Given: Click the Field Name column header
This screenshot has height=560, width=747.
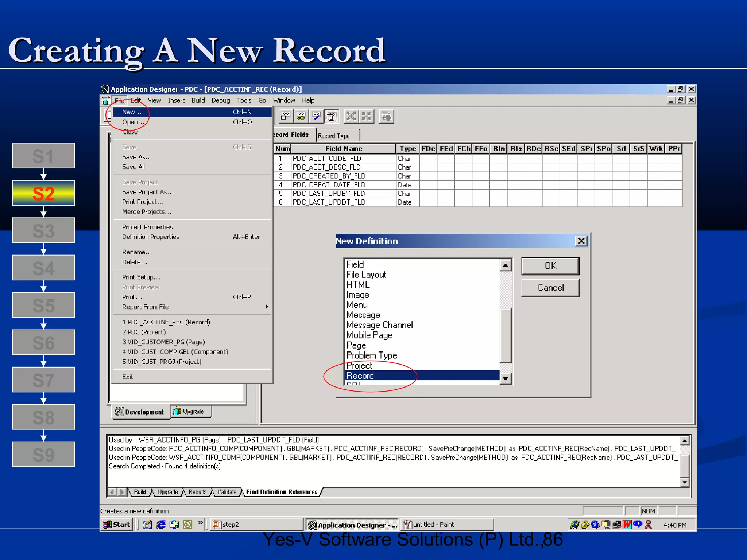Looking at the screenshot, I should 344,149.
